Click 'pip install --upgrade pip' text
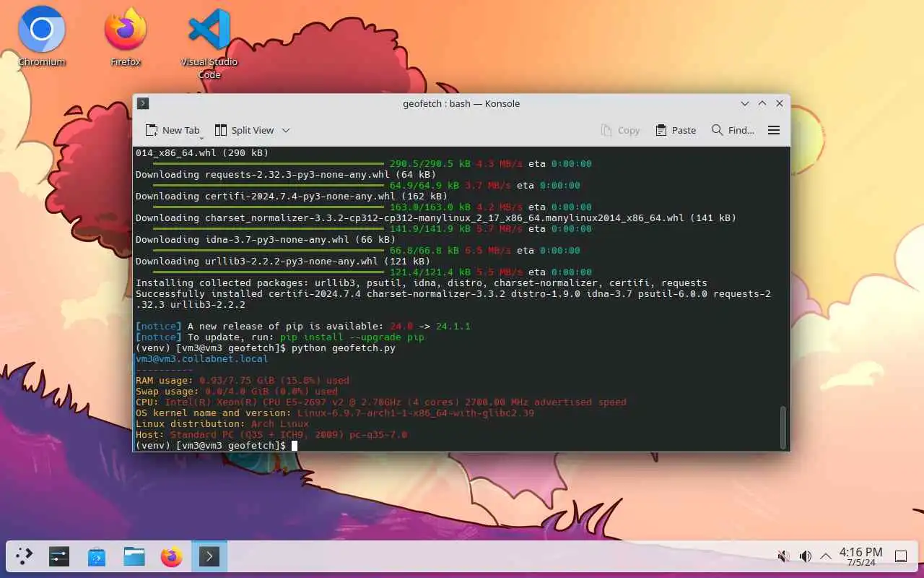 click(352, 337)
